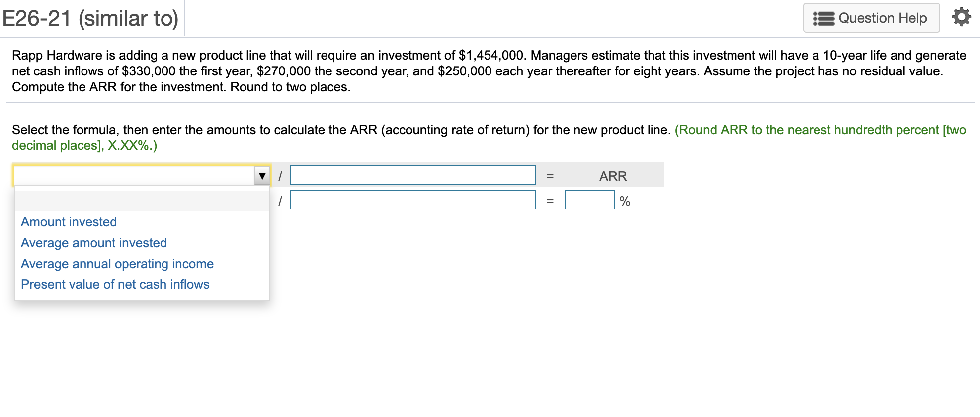Click the E26-21 (similar to) title
This screenshot has width=980, height=417.
click(x=90, y=18)
